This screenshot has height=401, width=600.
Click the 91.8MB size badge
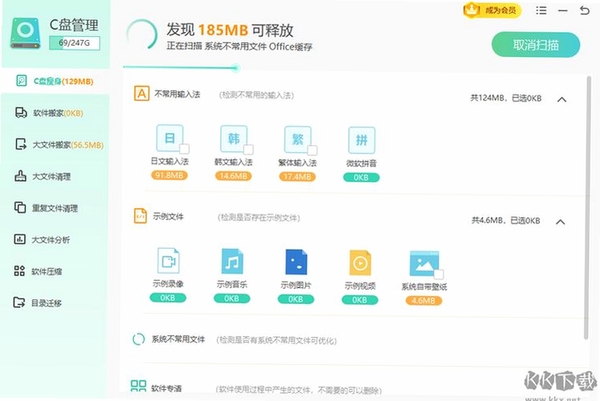click(169, 175)
